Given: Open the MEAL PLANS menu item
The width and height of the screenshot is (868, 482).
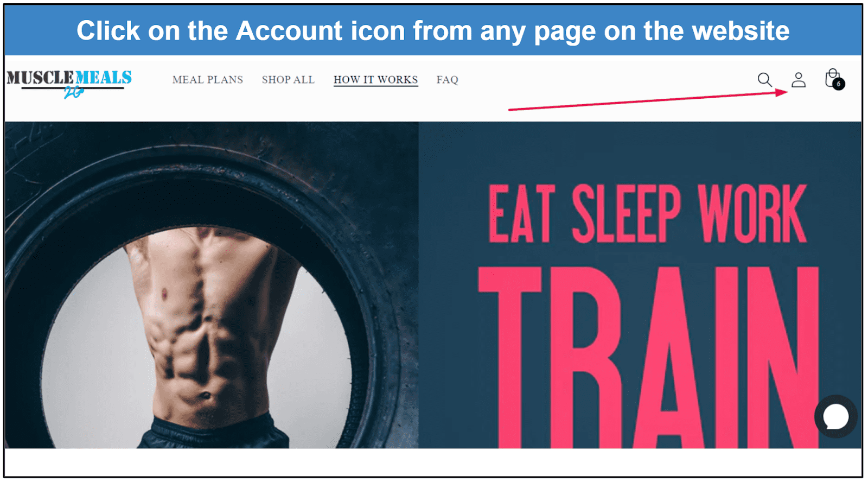Looking at the screenshot, I should [208, 80].
